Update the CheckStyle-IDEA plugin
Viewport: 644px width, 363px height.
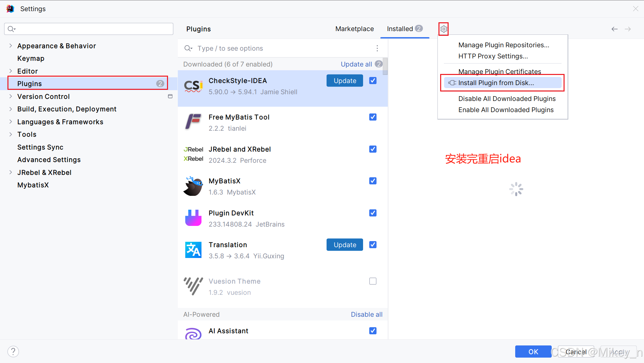pyautogui.click(x=345, y=81)
